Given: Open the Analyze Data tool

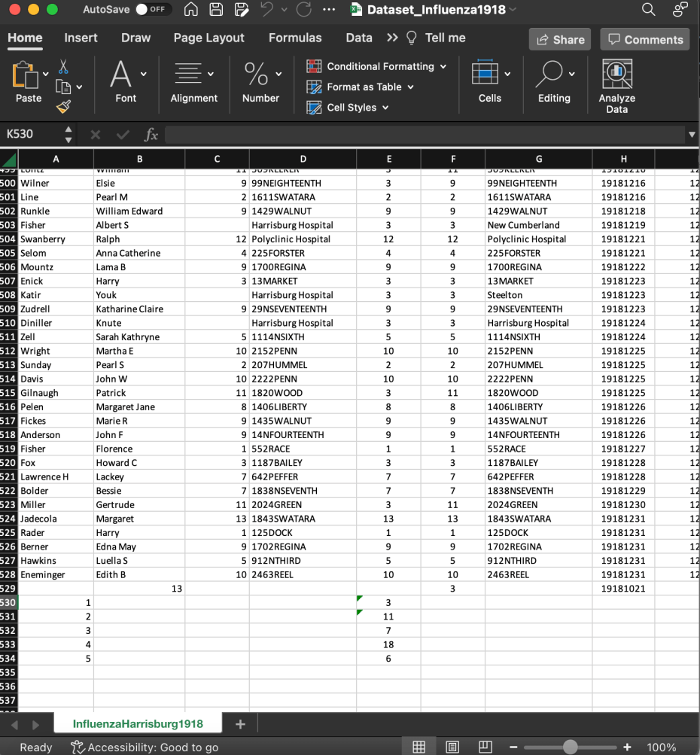Looking at the screenshot, I should (616, 86).
